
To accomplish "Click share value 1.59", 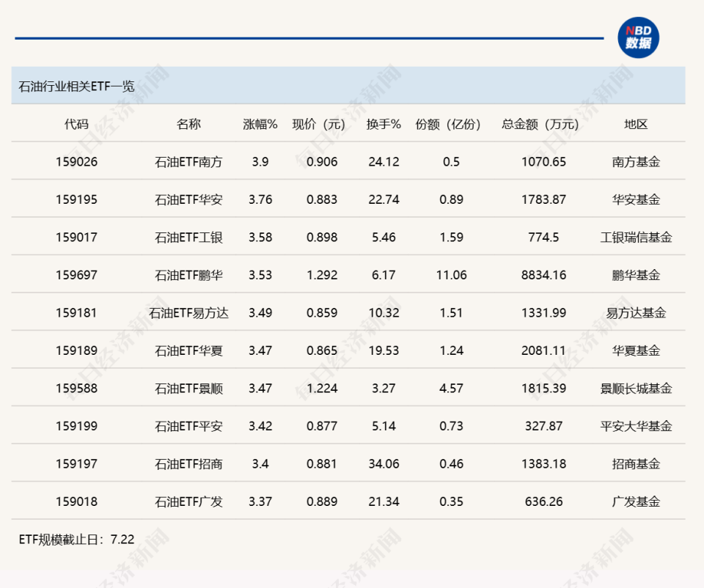I will [451, 237].
